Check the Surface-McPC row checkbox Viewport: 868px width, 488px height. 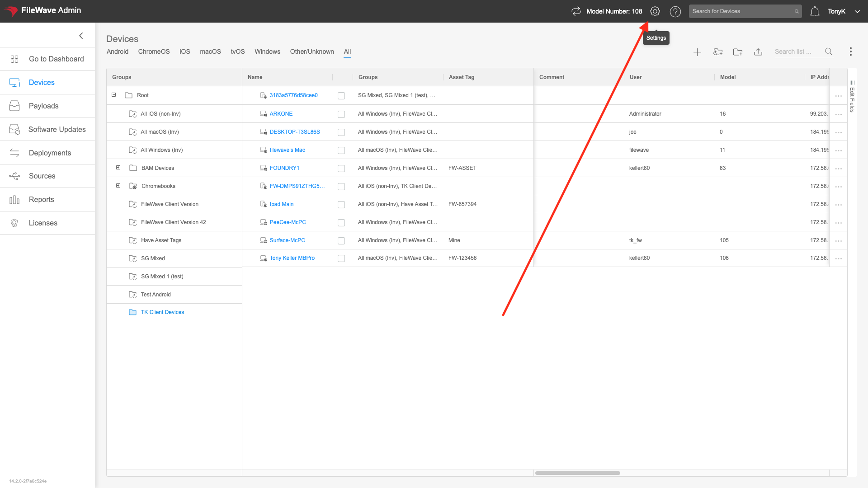click(341, 241)
